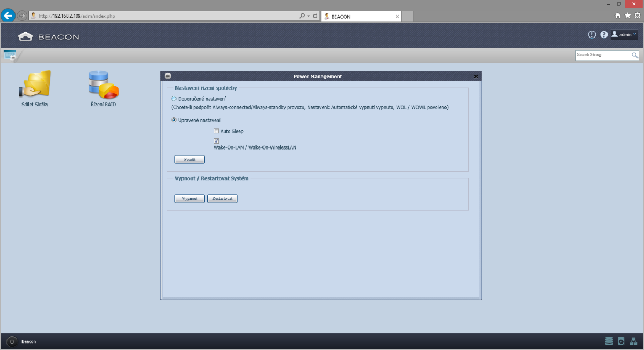Select the Doporučené nastavení radio option

pos(174,99)
